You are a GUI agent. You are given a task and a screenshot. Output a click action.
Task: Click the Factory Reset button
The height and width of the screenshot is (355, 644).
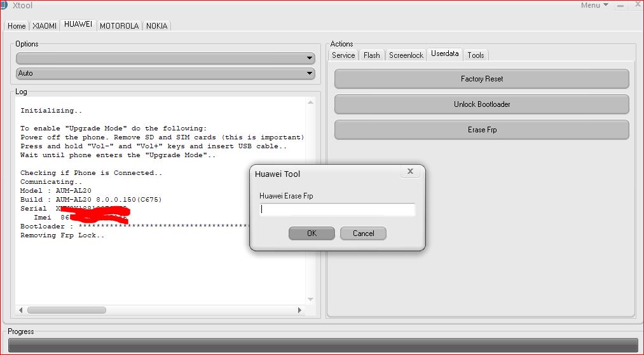click(x=481, y=79)
